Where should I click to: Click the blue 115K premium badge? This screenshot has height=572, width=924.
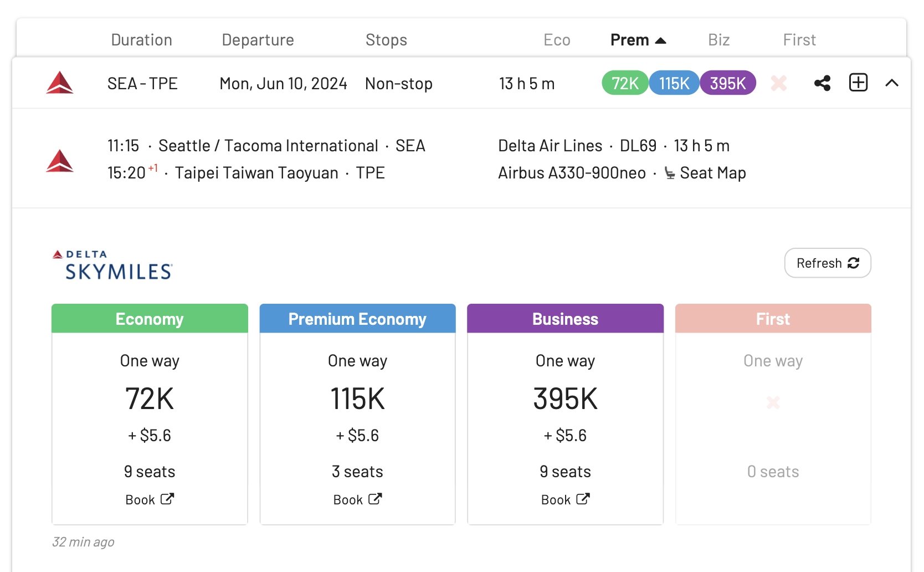coord(674,83)
